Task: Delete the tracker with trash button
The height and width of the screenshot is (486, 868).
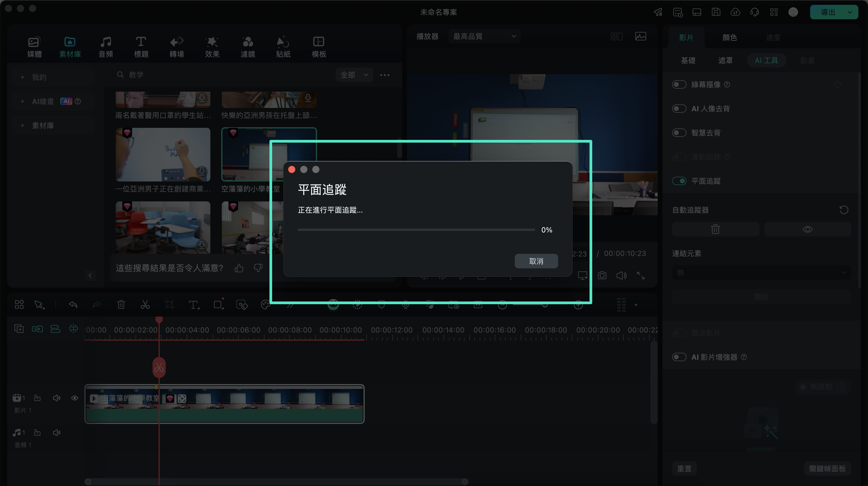Action: click(x=715, y=229)
